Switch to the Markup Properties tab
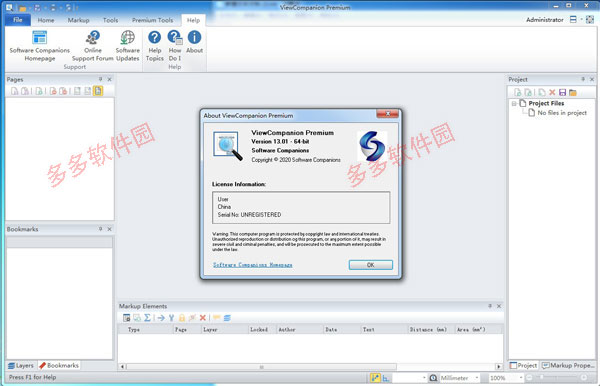 (568, 365)
